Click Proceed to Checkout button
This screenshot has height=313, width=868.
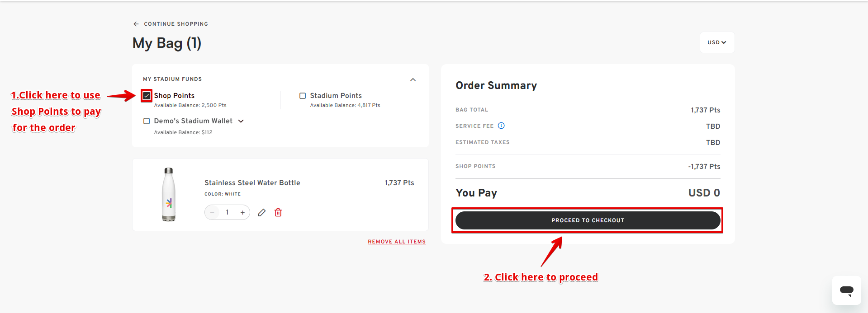[588, 220]
